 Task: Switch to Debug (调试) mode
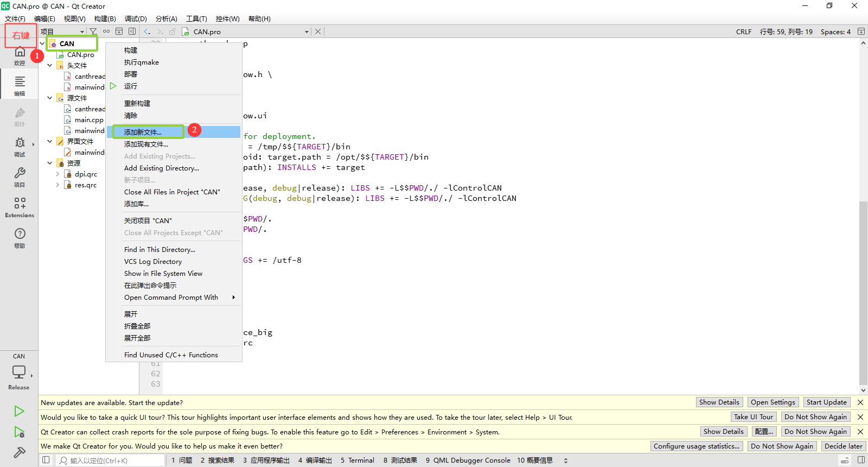(20, 147)
